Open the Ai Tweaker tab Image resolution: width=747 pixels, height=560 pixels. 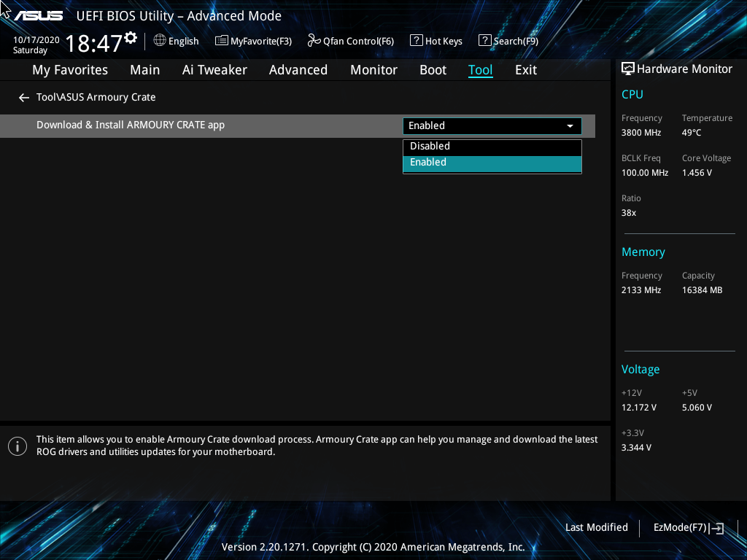point(214,70)
